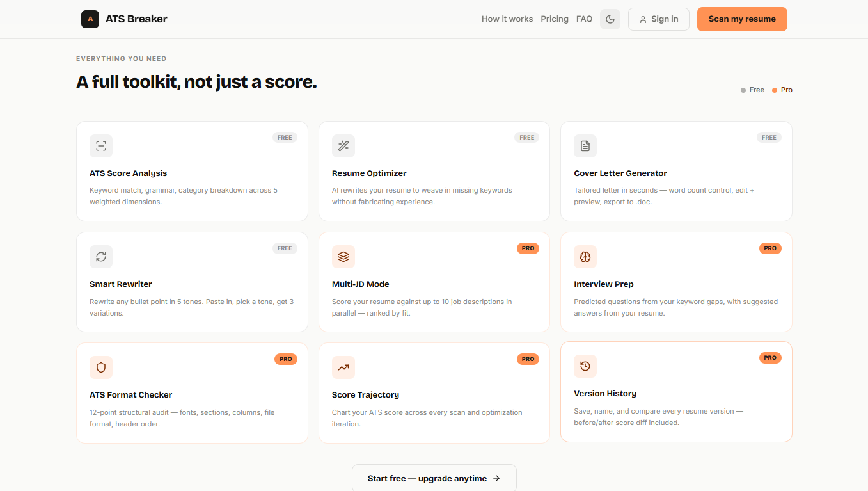Click PRO badge on Version History card

pyautogui.click(x=770, y=358)
